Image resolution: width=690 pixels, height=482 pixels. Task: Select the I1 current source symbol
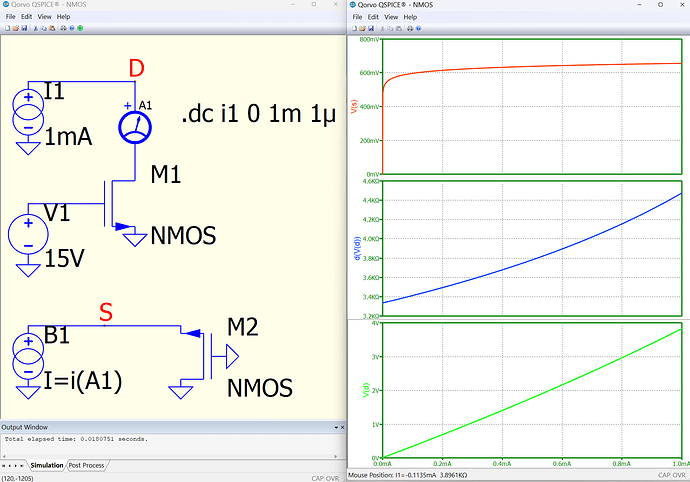point(28,112)
